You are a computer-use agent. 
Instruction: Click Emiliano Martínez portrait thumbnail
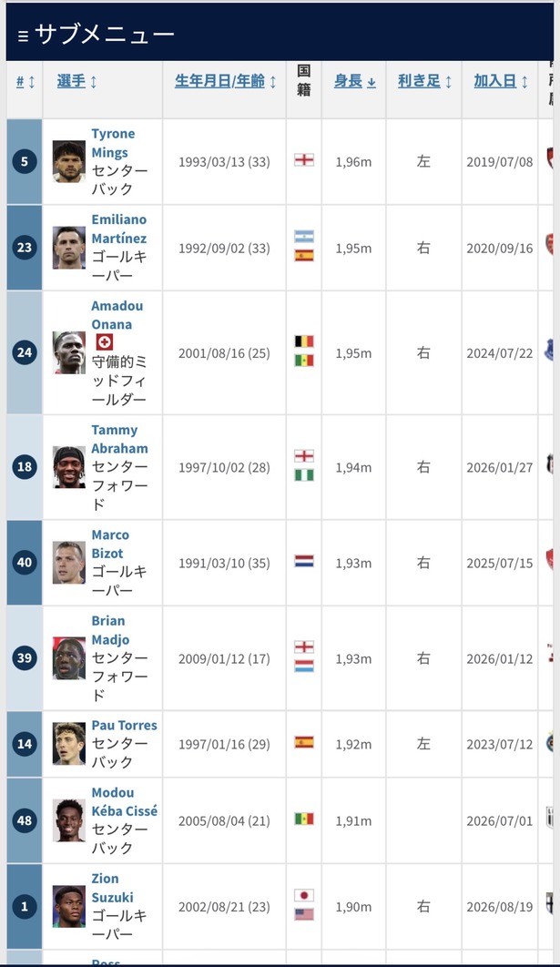pyautogui.click(x=69, y=248)
